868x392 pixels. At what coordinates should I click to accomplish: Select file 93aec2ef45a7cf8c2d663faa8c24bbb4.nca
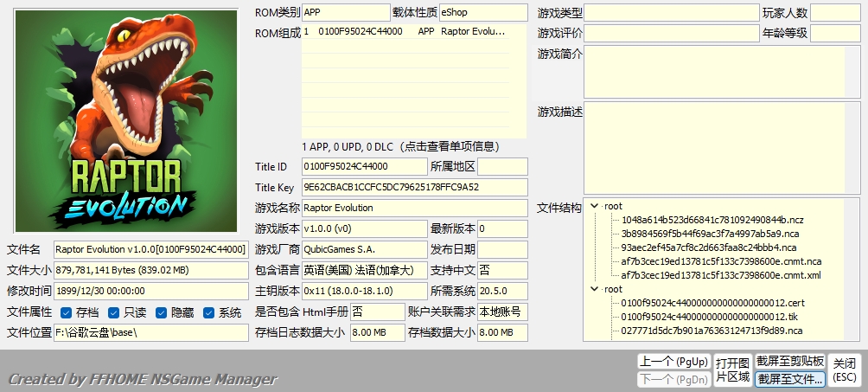709,247
